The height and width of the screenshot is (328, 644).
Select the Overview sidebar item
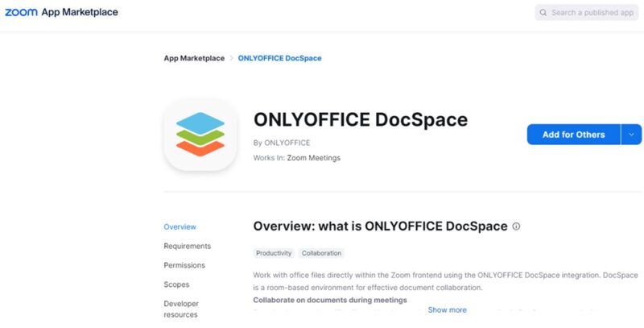pos(180,227)
